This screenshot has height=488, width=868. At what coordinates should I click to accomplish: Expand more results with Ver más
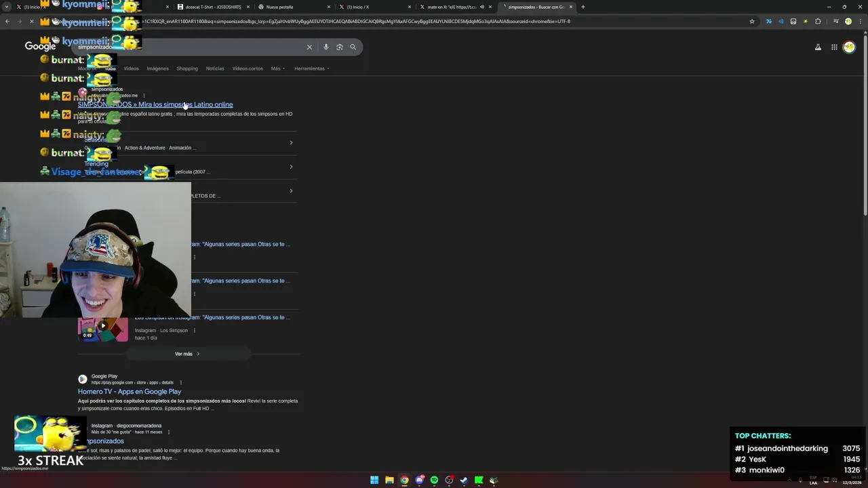click(188, 354)
